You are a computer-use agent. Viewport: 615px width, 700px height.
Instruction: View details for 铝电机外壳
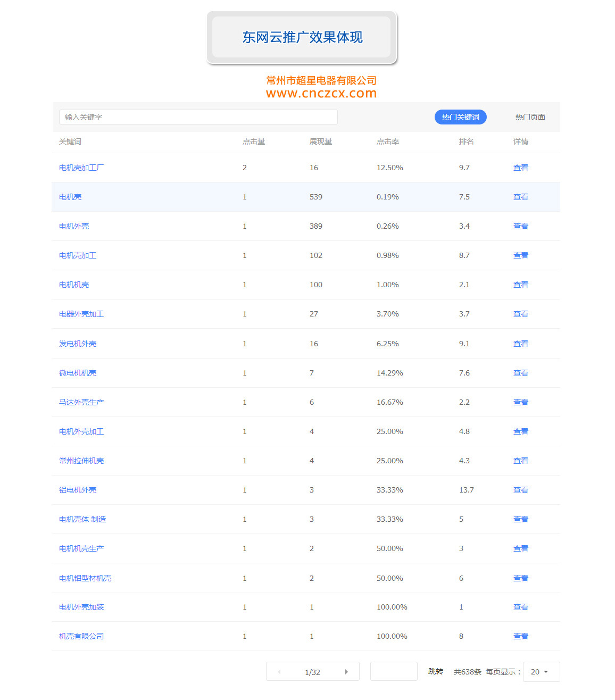coord(520,490)
